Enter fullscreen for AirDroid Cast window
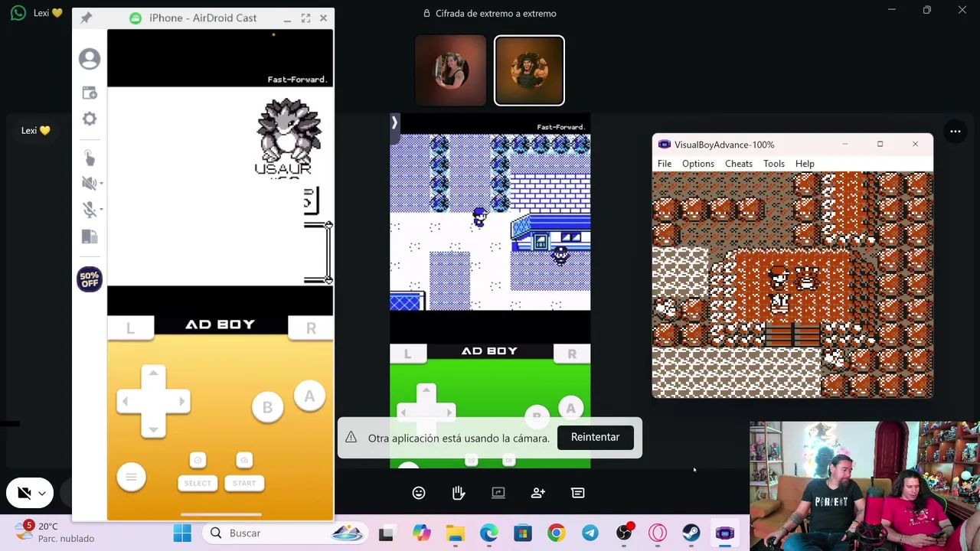 305,18
